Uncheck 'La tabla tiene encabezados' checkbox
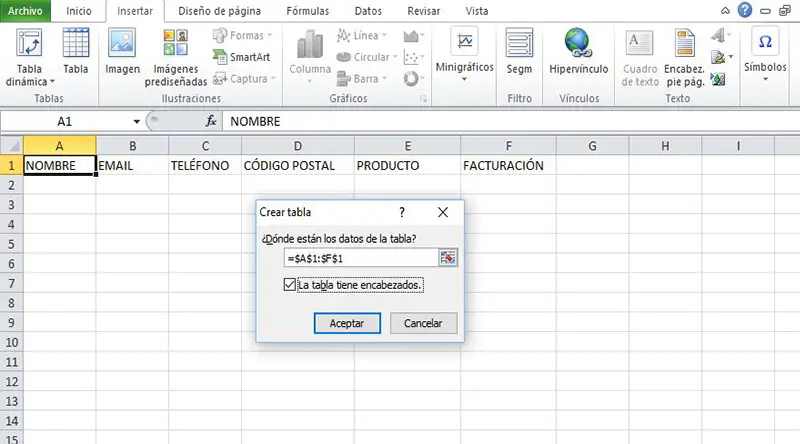The width and height of the screenshot is (800, 444). 290,286
